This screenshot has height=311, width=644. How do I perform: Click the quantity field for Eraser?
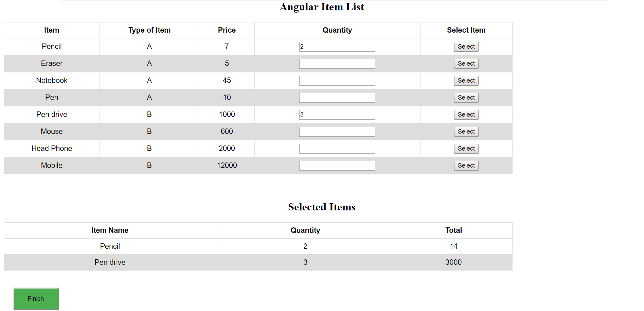click(x=337, y=64)
